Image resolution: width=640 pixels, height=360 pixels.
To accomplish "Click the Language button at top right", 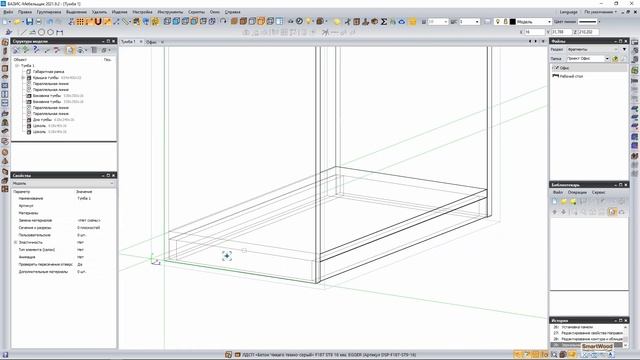I will point(569,12).
